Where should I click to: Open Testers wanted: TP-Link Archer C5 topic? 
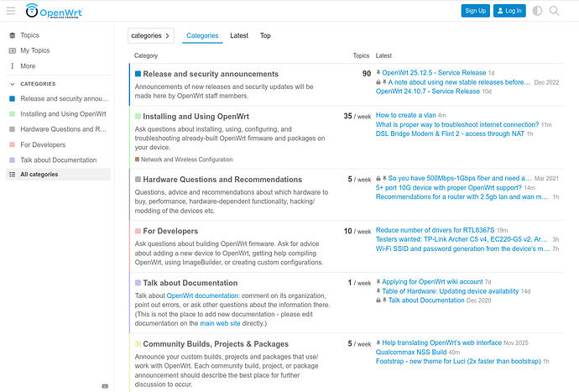[x=462, y=239]
